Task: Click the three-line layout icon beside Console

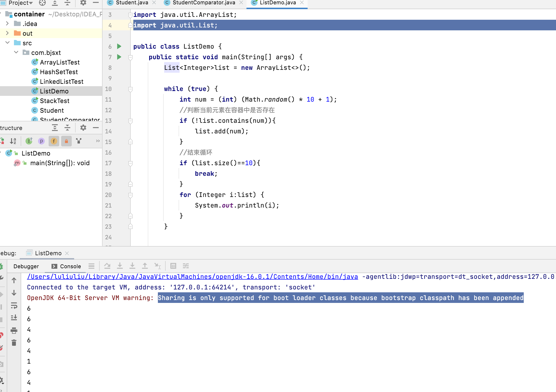Action: (91, 266)
